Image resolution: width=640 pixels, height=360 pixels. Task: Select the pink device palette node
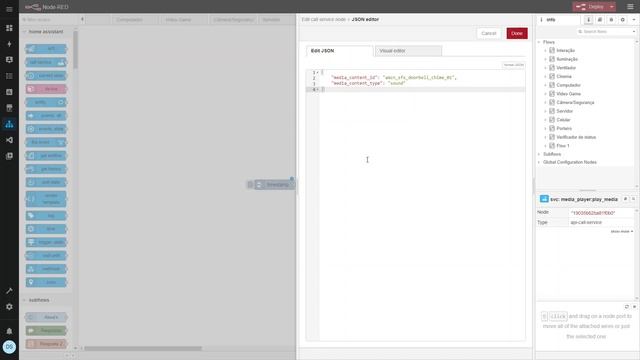(46, 89)
